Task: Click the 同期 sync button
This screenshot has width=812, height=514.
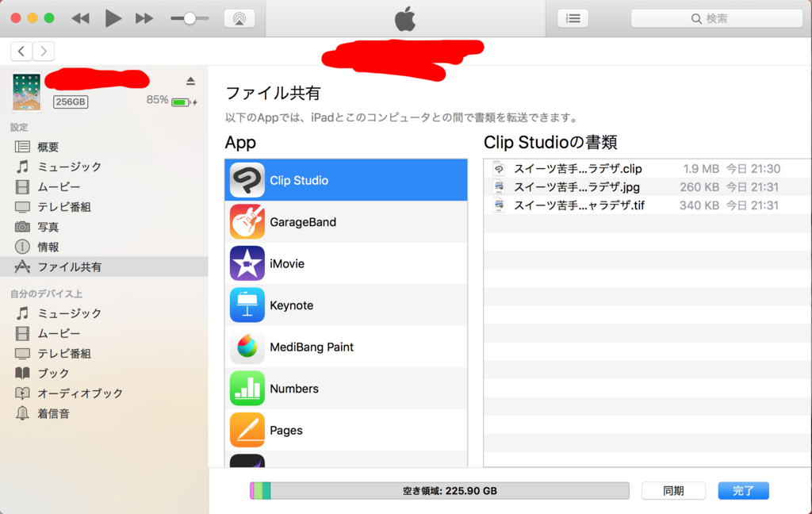Action: (x=673, y=490)
